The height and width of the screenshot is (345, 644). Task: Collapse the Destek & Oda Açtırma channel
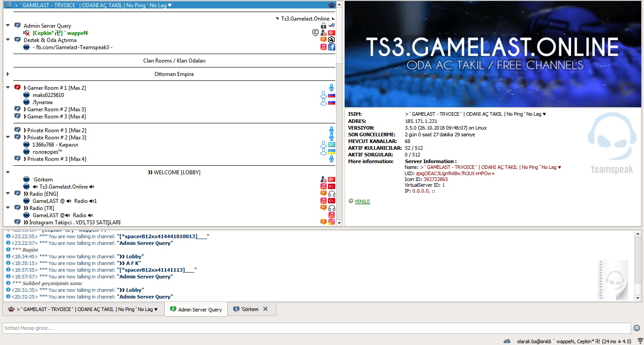[8, 40]
